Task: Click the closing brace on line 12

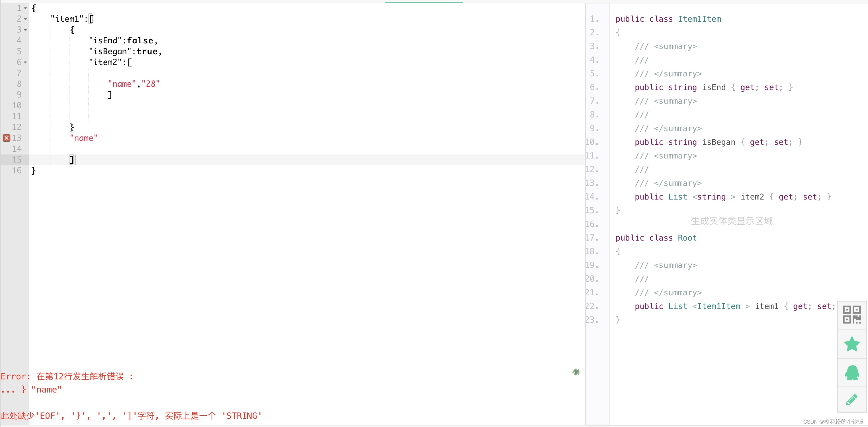Action: click(71, 127)
